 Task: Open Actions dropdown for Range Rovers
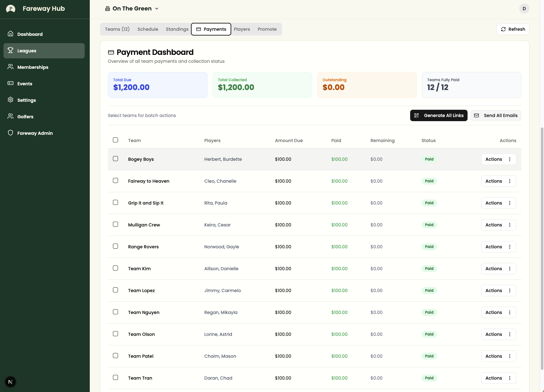[499, 247]
